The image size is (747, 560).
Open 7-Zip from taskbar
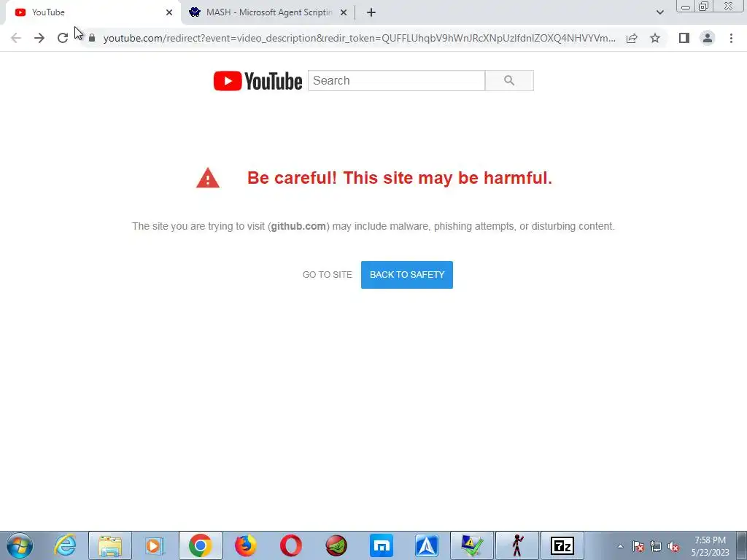click(x=562, y=545)
